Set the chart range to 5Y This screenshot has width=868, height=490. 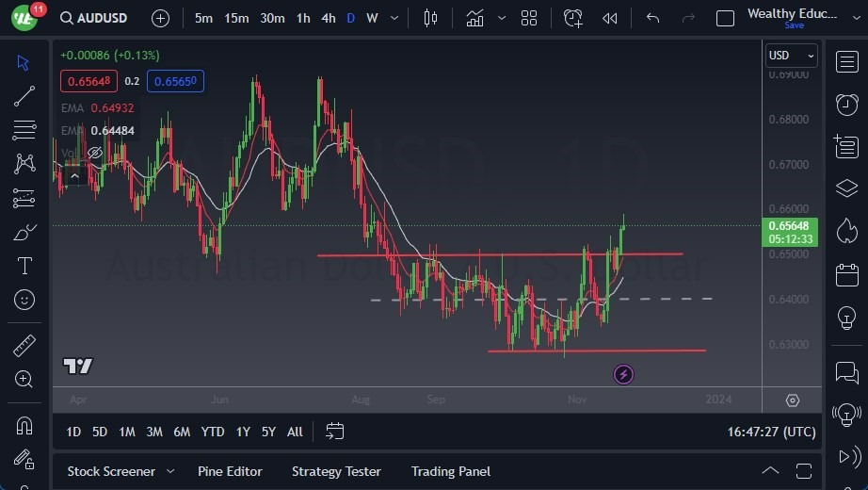click(268, 432)
